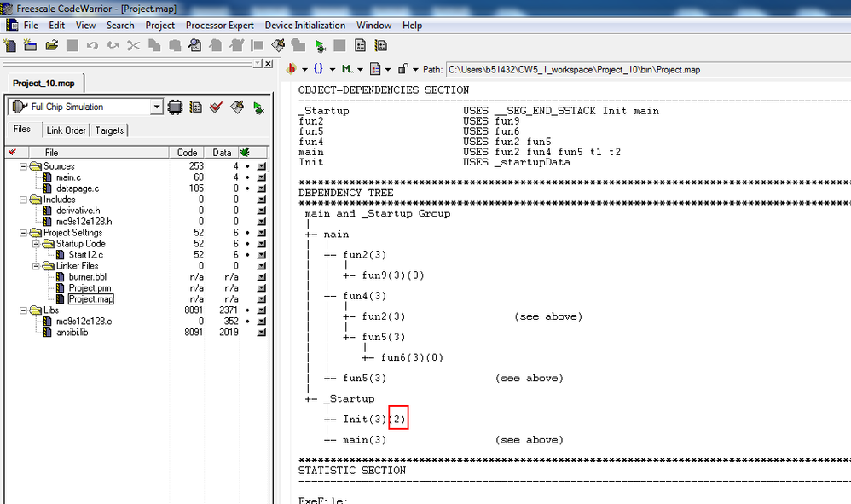This screenshot has width=851, height=504.
Task: Click the file lock icon in editor toolbar
Action: point(402,69)
